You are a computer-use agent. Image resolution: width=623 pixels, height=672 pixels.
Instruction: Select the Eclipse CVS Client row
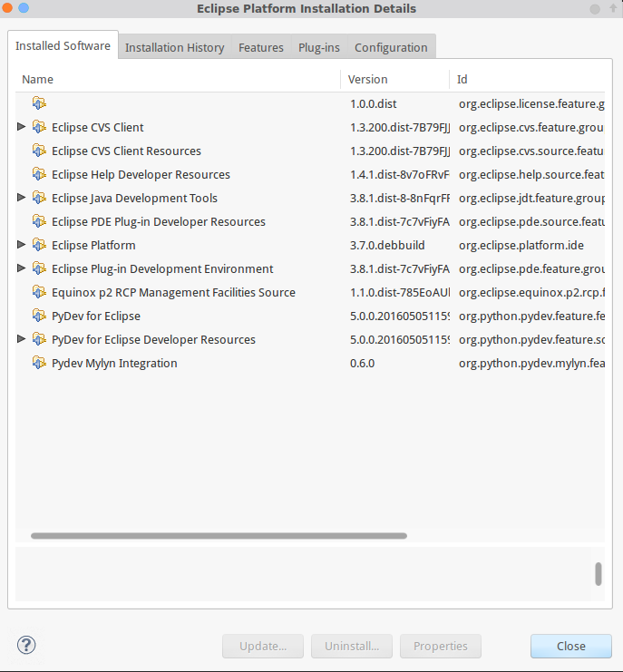(x=310, y=127)
